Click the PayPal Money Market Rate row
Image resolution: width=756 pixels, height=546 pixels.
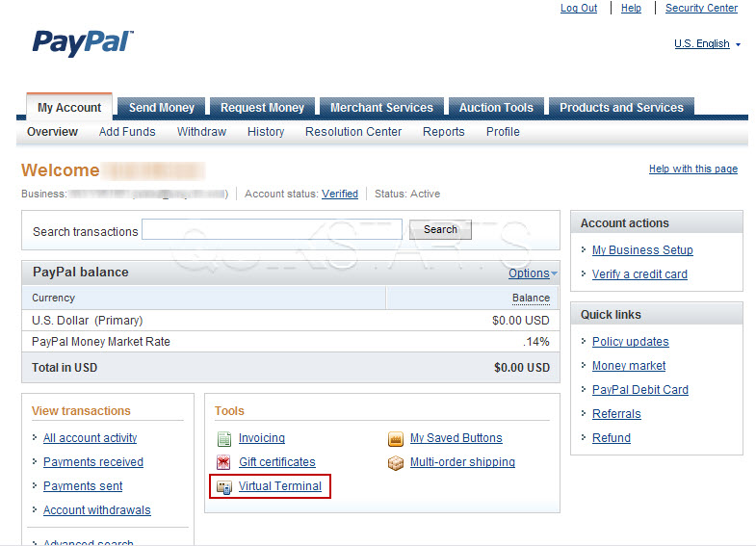(291, 342)
